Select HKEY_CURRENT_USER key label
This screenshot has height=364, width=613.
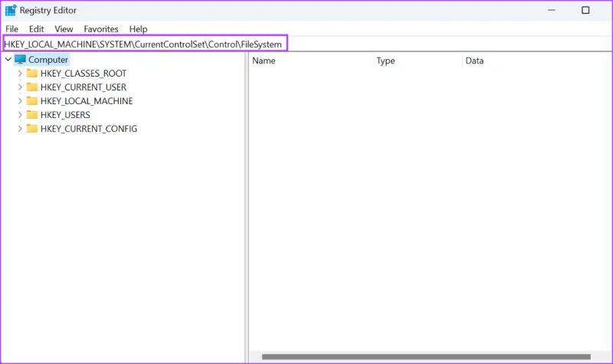pos(84,87)
